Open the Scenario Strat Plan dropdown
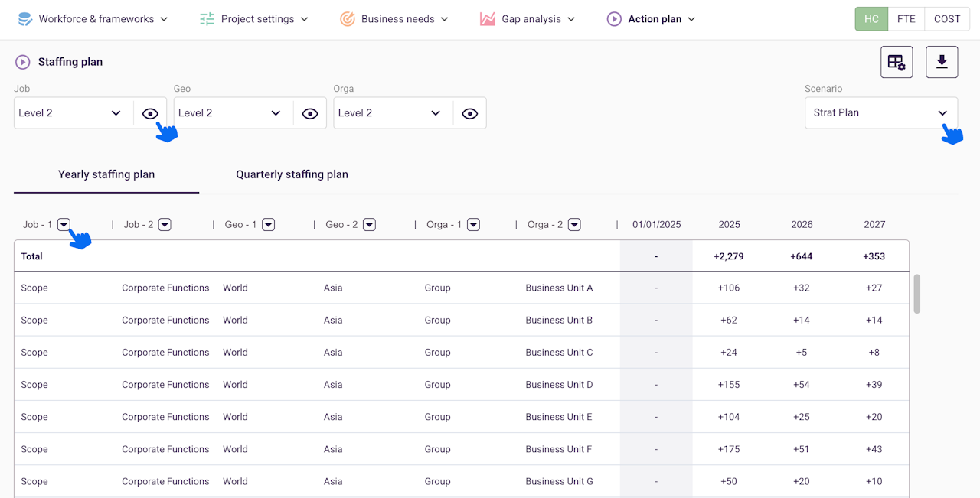This screenshot has width=980, height=498. (880, 112)
